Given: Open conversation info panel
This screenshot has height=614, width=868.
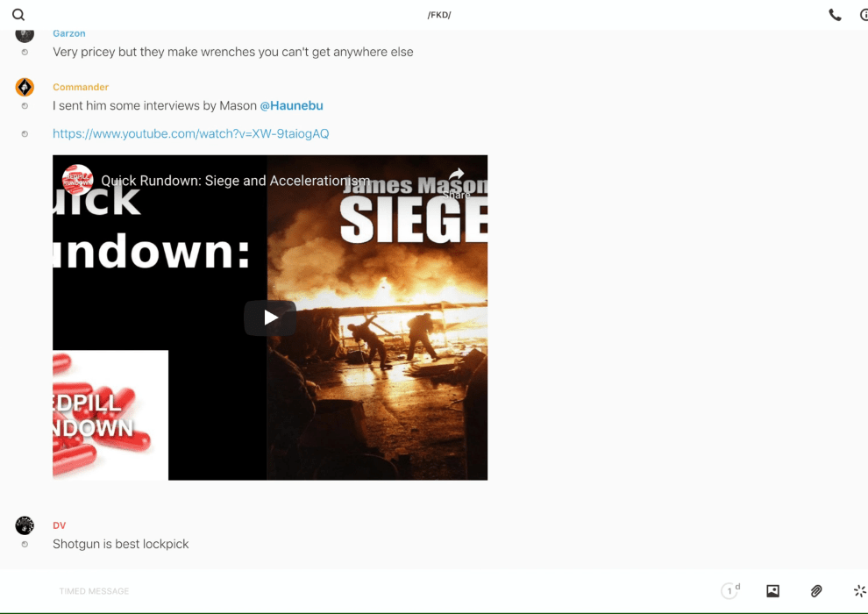Looking at the screenshot, I should point(864,15).
